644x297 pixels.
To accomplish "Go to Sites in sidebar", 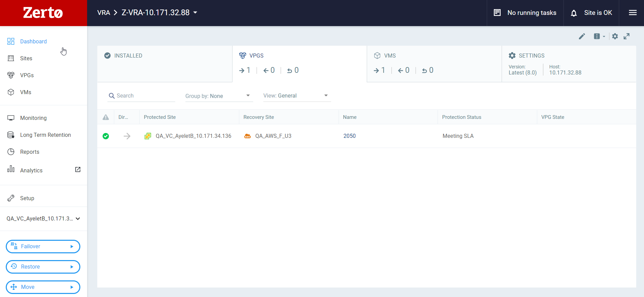I will tap(26, 58).
